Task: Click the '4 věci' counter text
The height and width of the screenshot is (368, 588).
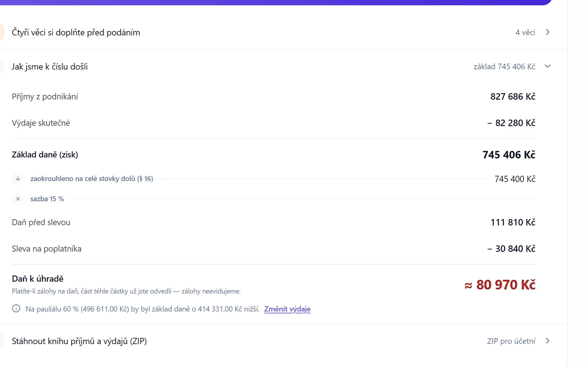Action: (525, 32)
